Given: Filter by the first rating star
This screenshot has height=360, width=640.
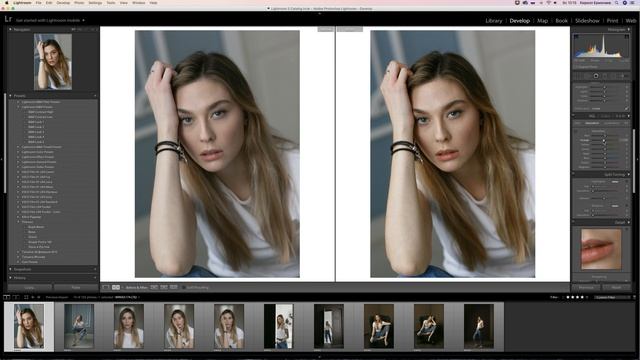Looking at the screenshot, I should click(568, 297).
